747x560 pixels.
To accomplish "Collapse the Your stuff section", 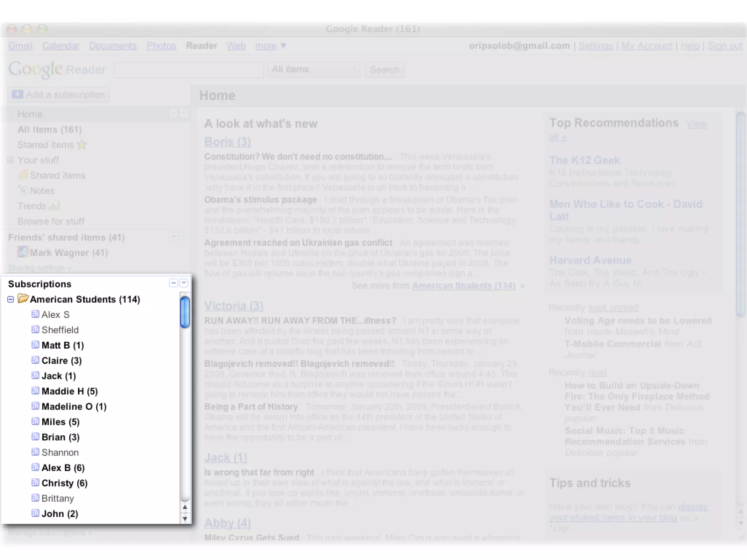I will (x=11, y=160).
